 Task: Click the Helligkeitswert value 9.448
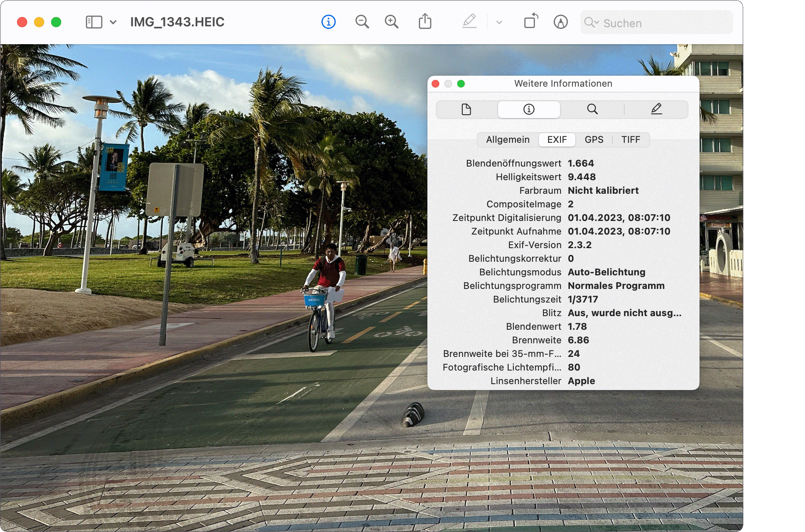pyautogui.click(x=582, y=177)
